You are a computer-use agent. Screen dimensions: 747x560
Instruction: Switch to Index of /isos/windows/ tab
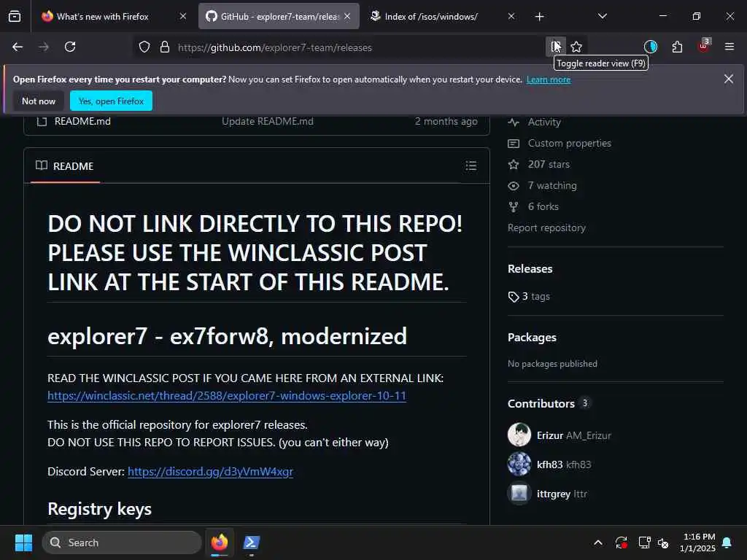431,17
